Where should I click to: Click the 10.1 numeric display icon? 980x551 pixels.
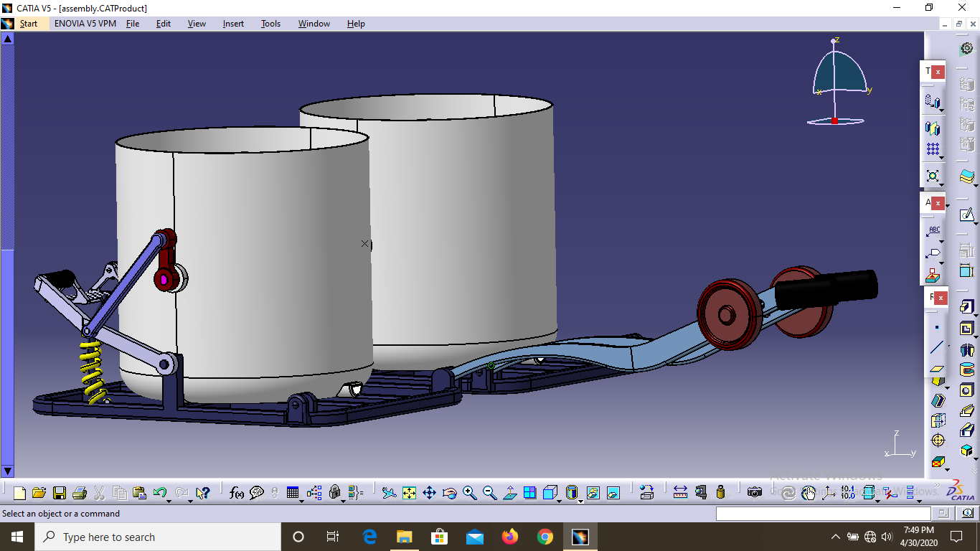pyautogui.click(x=848, y=493)
